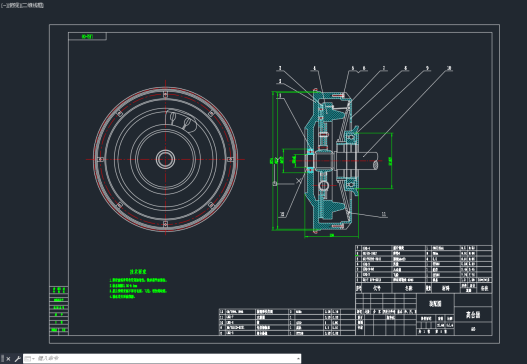Open the viewport [-] control menu

[3, 5]
